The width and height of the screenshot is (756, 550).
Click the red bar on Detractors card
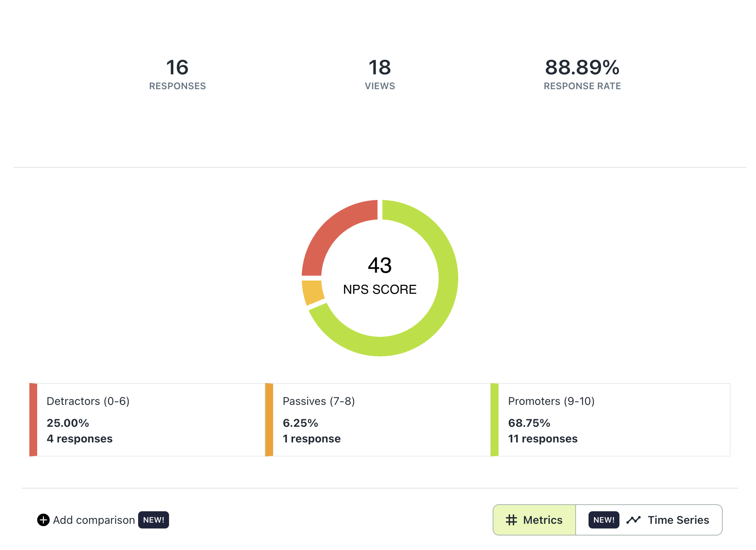[33, 420]
